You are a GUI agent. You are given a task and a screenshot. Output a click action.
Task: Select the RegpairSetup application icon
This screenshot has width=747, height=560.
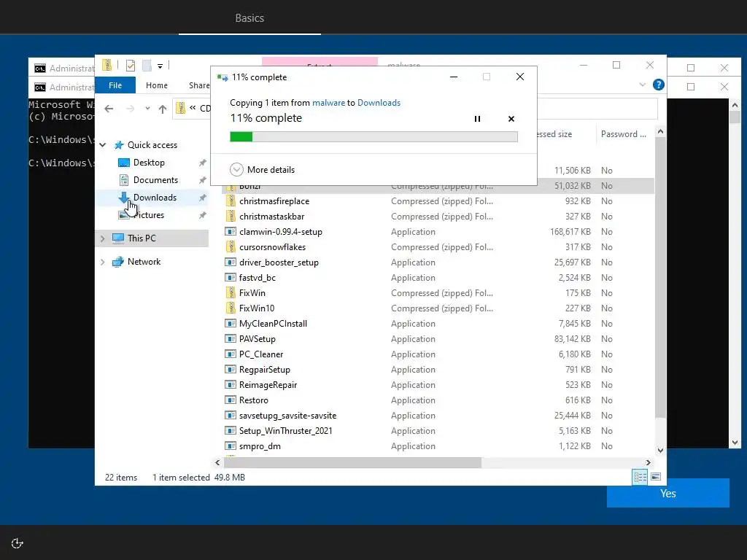pyautogui.click(x=231, y=369)
